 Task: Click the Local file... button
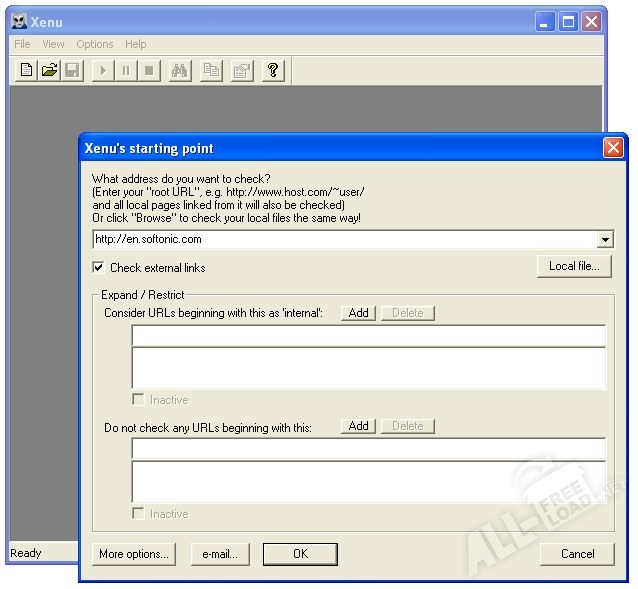[x=574, y=266]
